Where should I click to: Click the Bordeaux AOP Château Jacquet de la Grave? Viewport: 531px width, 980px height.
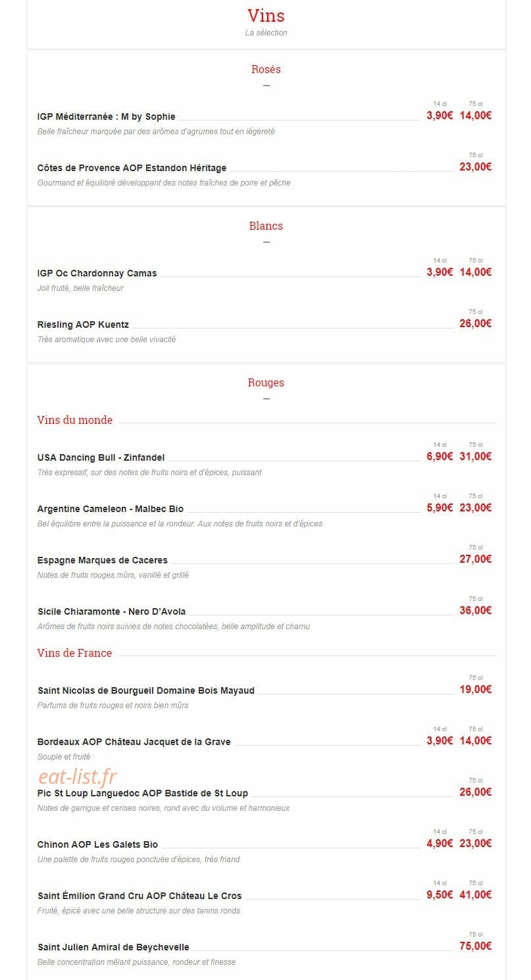(x=134, y=742)
